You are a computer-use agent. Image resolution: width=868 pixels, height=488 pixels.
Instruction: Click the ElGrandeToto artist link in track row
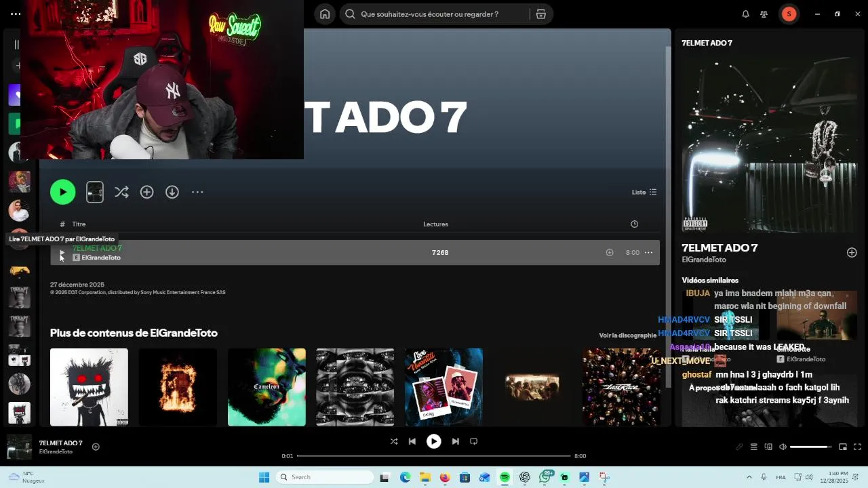pyautogui.click(x=101, y=258)
